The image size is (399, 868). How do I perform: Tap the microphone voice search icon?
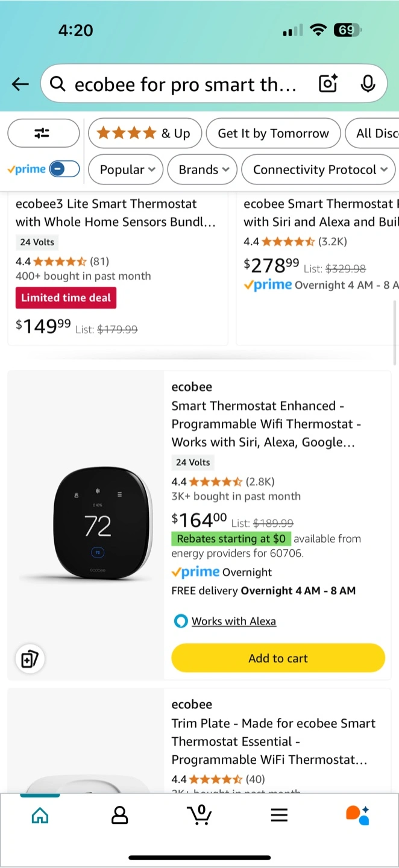(368, 84)
